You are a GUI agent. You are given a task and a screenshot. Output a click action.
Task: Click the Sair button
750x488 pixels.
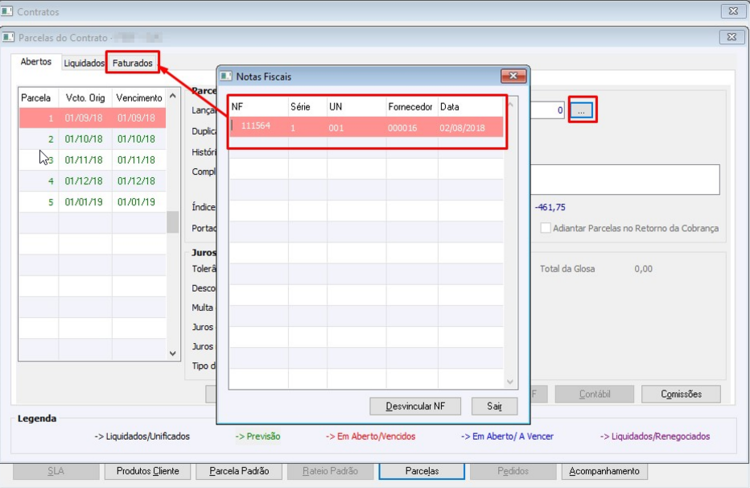[x=494, y=406]
